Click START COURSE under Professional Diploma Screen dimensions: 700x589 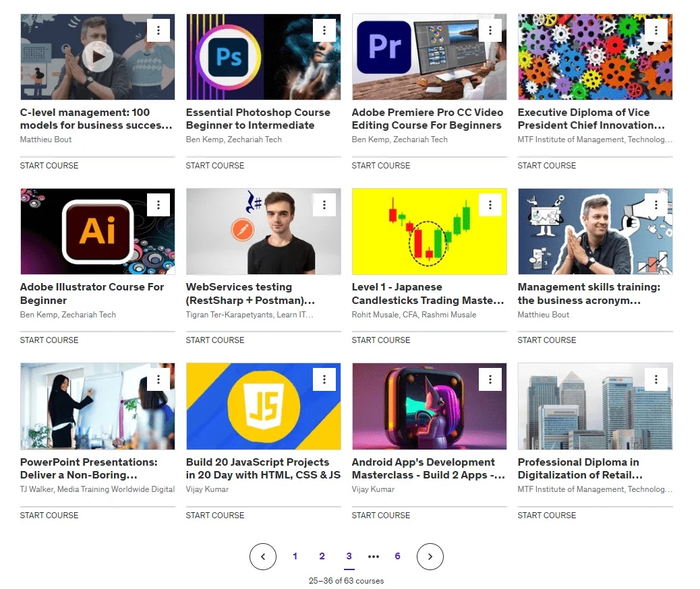(547, 516)
